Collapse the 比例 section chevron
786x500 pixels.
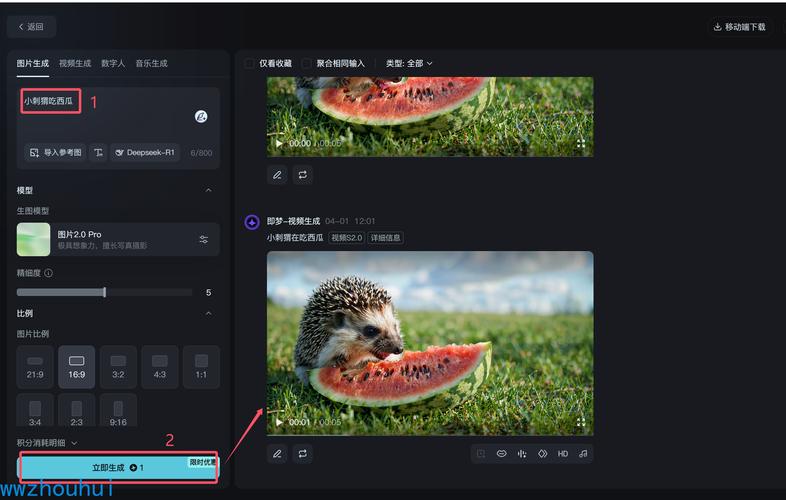click(209, 314)
